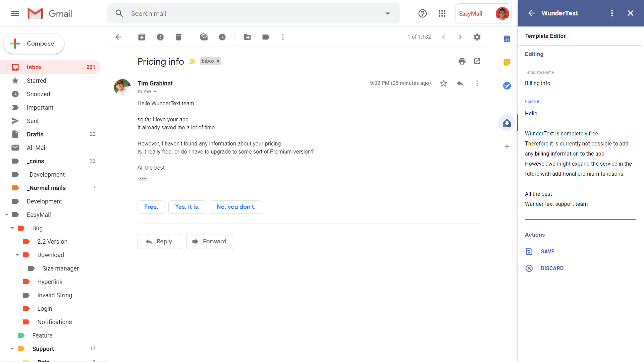Show trimmed content of the email
The image size is (644, 362).
tap(142, 179)
